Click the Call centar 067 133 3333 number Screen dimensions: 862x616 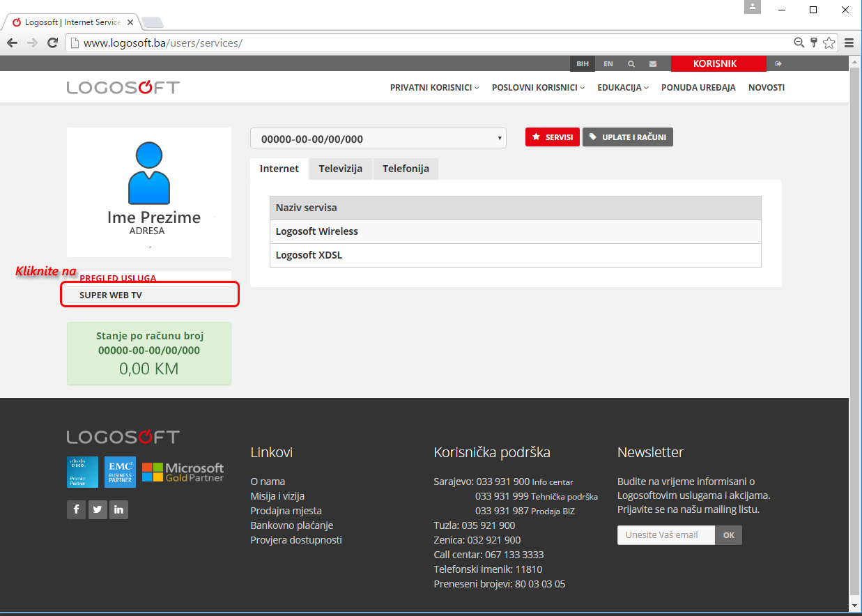point(488,555)
